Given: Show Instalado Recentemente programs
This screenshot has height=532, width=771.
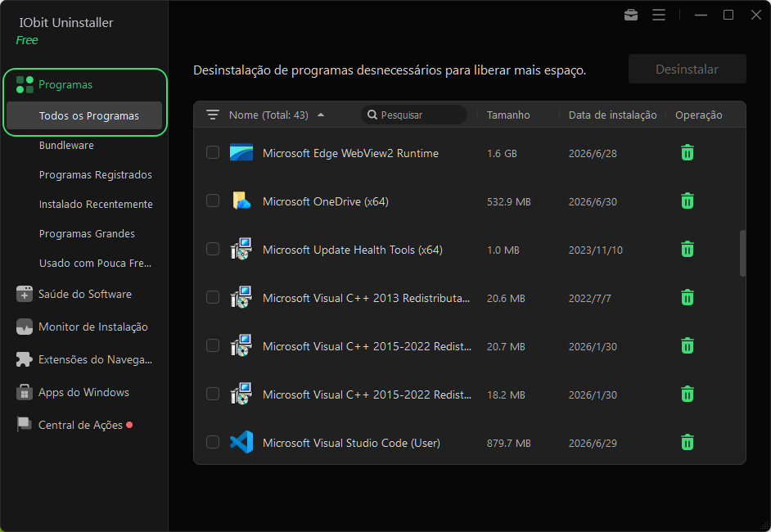Looking at the screenshot, I should pyautogui.click(x=96, y=204).
